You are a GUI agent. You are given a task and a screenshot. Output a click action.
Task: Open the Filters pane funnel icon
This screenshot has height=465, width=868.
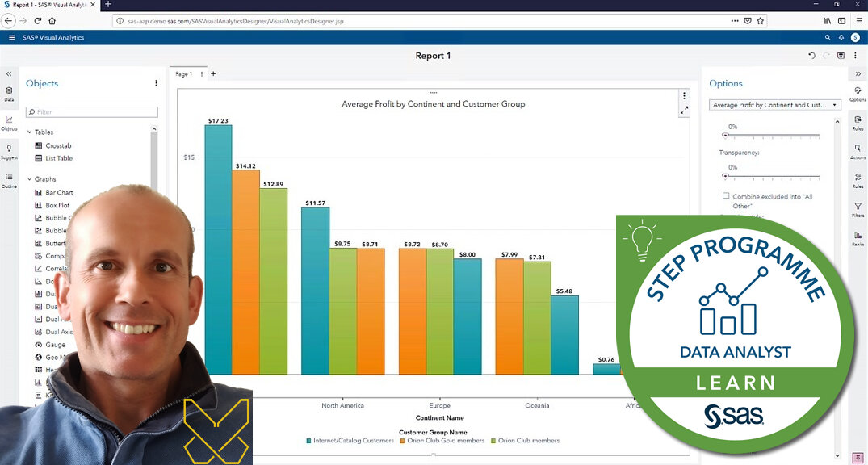point(858,206)
